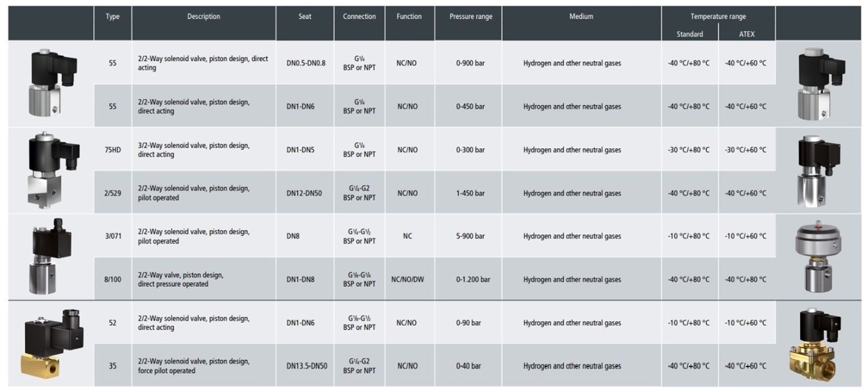
Task: Click the 3/2-Way solenoid valve description
Action: click(x=193, y=150)
